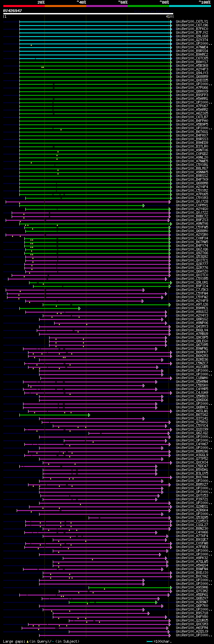The height and width of the screenshot is (644, 214).
Task: Select the UniRef100_A6ZI65 label
Action: click(192, 113)
